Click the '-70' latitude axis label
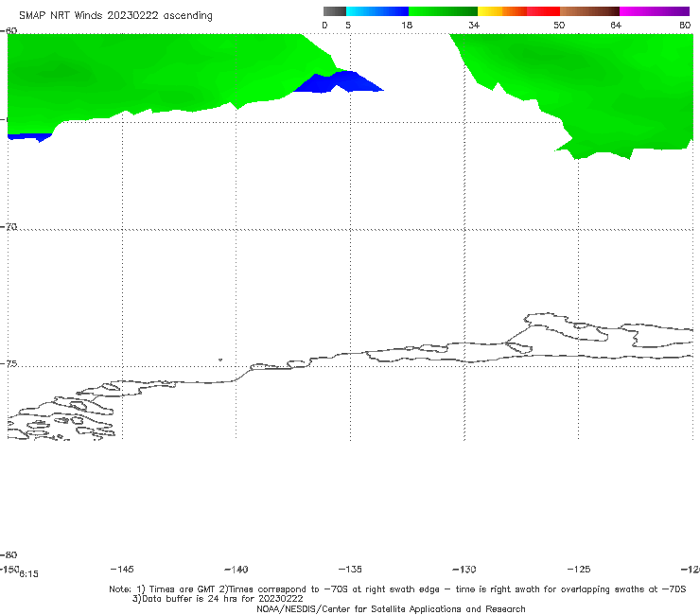The image size is (700, 615). tap(9, 227)
